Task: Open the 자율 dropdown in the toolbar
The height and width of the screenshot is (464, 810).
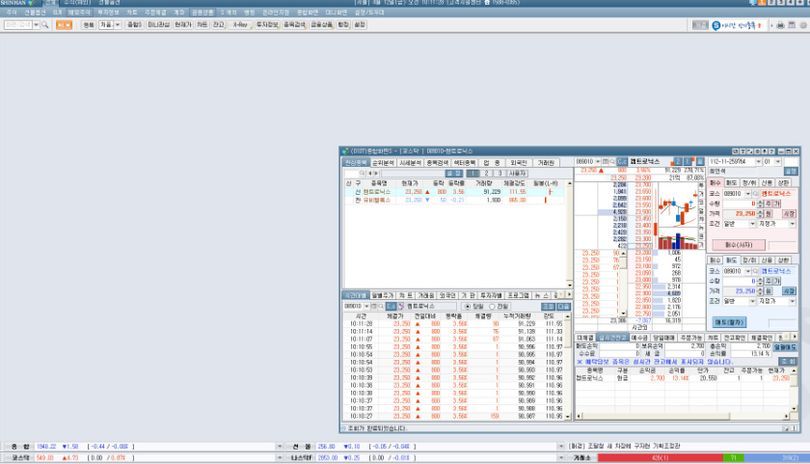Action: [x=117, y=25]
